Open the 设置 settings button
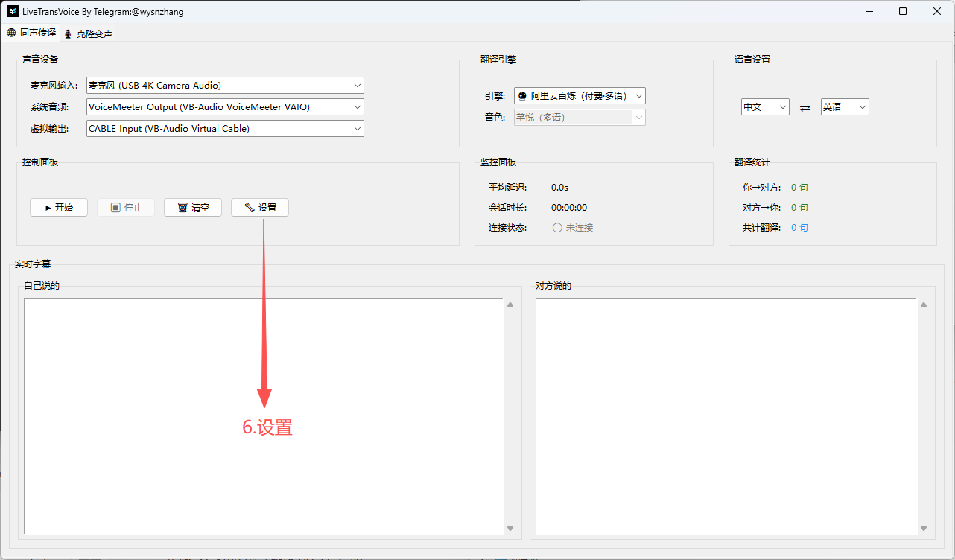Screen dimensions: 955x560 coord(260,208)
